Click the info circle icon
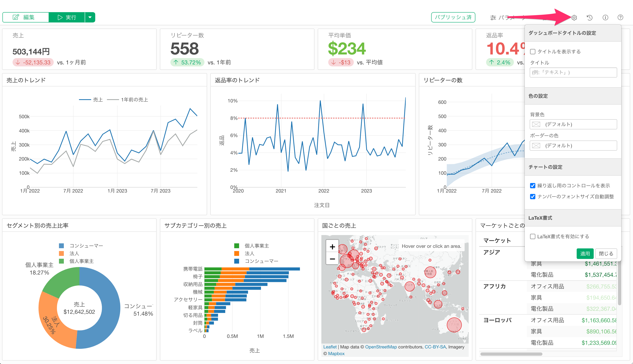 click(x=605, y=17)
